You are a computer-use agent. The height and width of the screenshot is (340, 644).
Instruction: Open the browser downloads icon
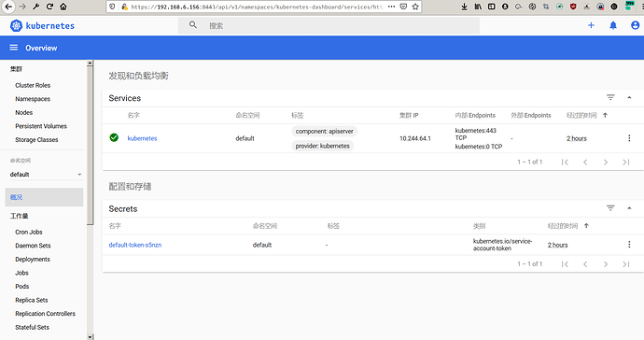[464, 7]
